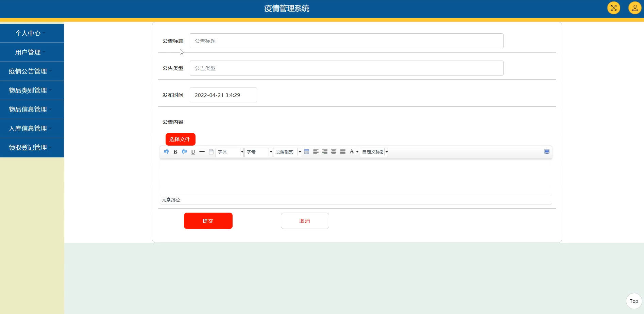This screenshot has width=644, height=314.
Task: Open the user profile icon in header
Action: (x=635, y=8)
